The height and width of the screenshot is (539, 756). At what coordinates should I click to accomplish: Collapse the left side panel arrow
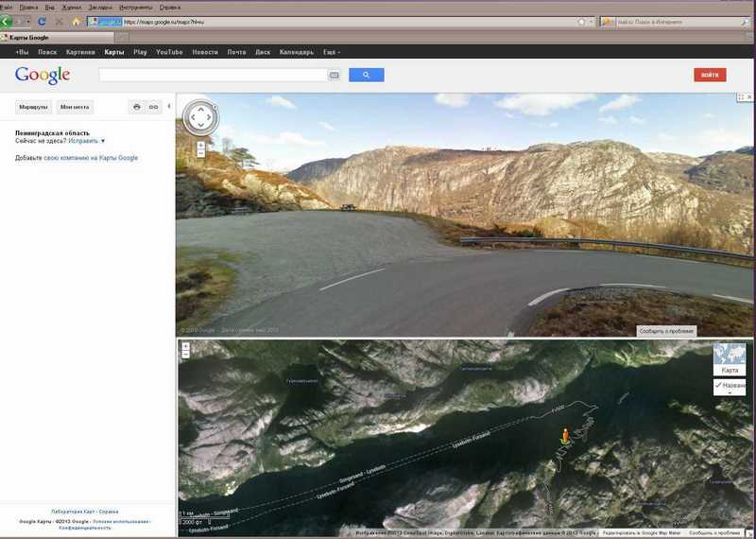coord(169,106)
